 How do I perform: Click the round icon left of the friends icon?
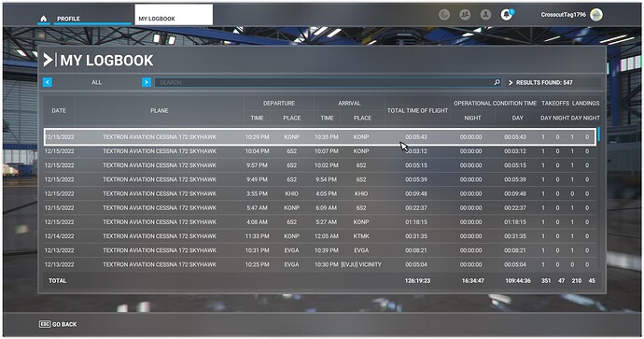[444, 15]
